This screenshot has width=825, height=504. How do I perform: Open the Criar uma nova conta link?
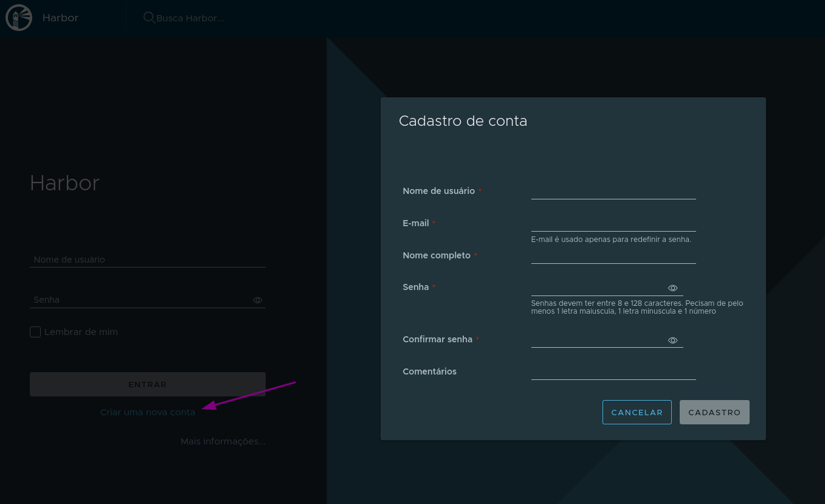(x=148, y=412)
